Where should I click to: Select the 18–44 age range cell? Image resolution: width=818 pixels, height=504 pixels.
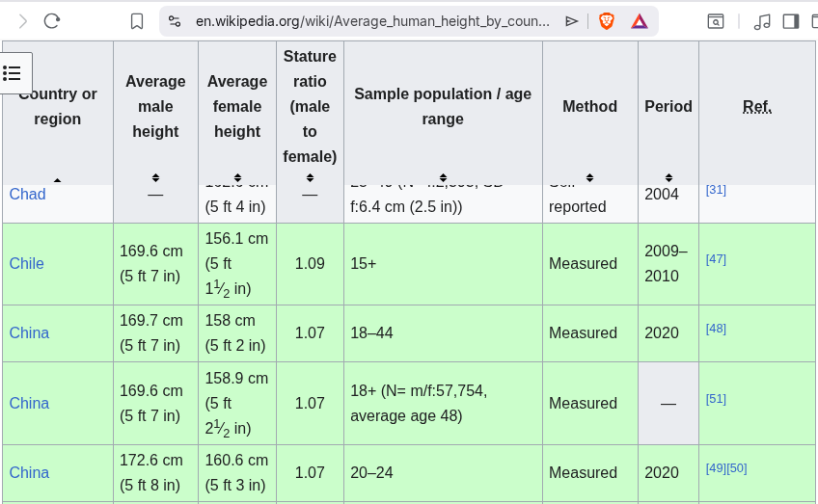[x=443, y=333]
